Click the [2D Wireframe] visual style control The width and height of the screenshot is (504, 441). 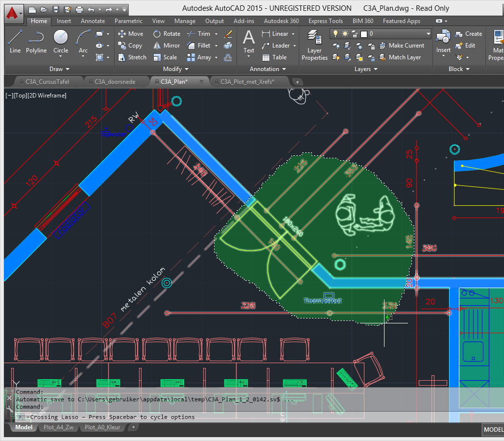[x=47, y=96]
